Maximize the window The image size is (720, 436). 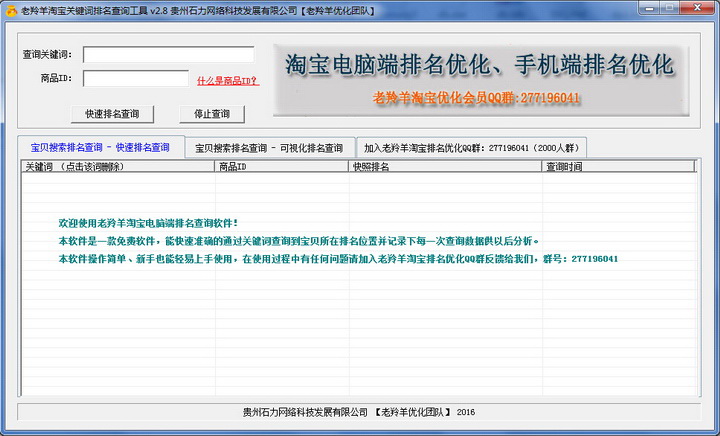coord(670,8)
